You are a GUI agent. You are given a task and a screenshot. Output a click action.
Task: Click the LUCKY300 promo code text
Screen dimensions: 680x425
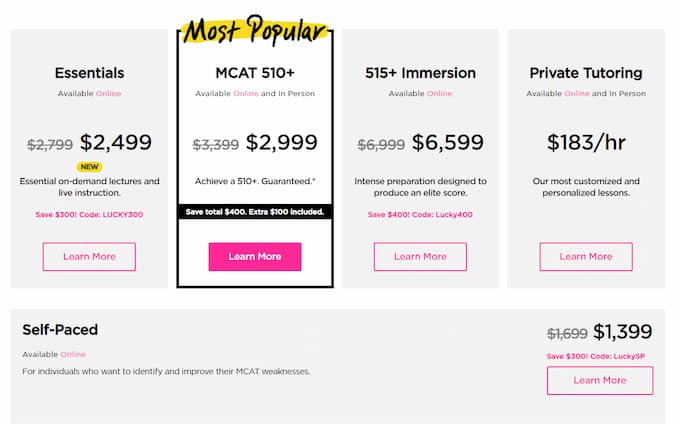coord(123,214)
